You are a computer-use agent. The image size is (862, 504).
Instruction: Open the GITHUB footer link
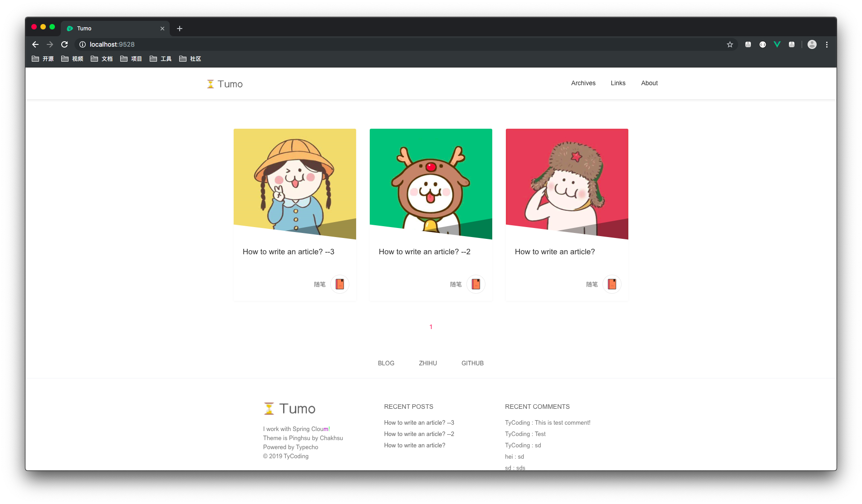click(472, 363)
